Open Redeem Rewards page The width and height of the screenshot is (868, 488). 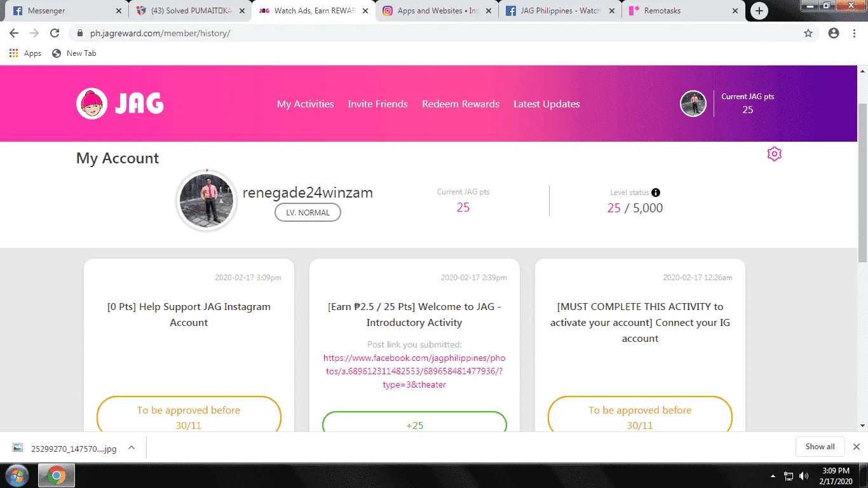pos(461,104)
